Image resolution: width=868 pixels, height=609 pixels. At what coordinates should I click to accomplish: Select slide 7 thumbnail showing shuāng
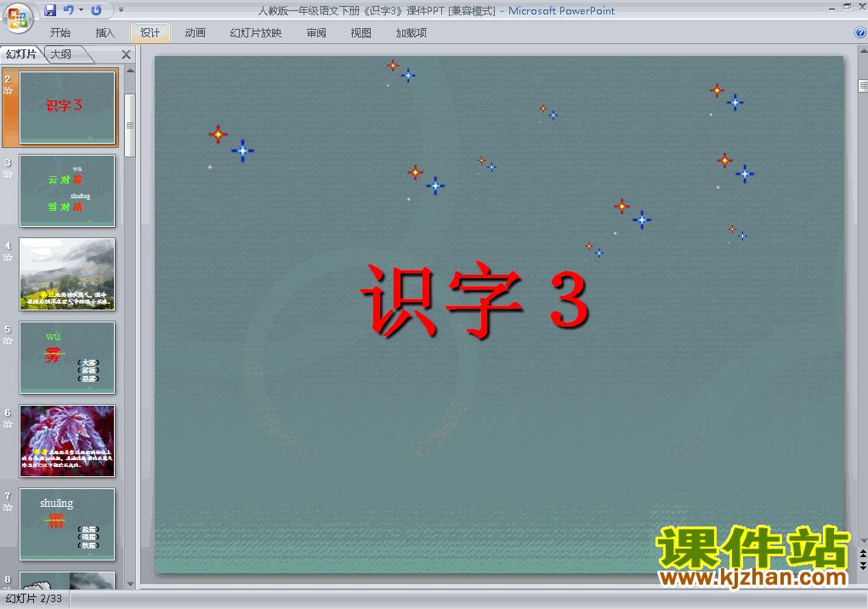pos(67,524)
